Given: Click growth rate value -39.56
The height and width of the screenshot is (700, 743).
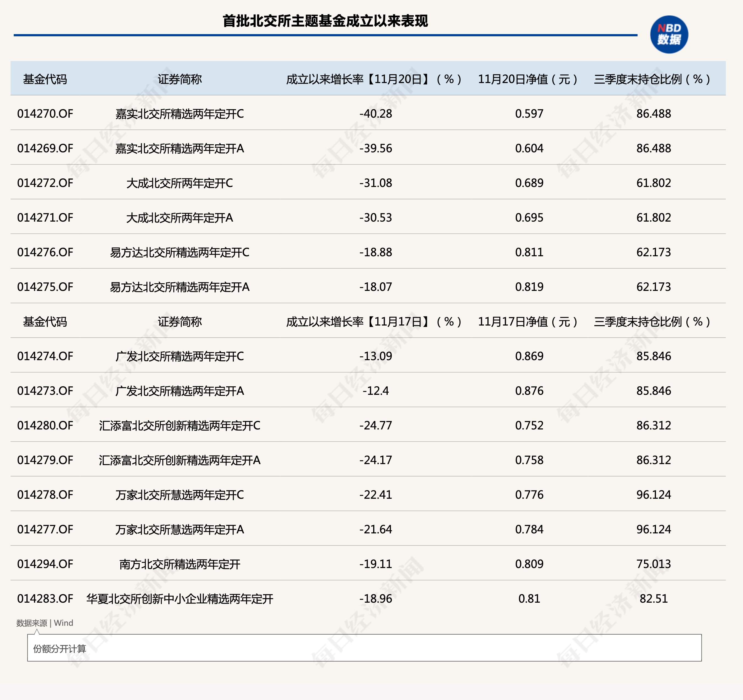Looking at the screenshot, I should 376,148.
